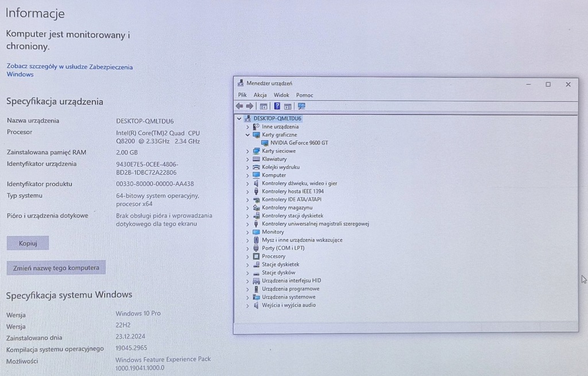Click the icon for Kontrolery IDE ATA/ATAPI
Image resolution: width=588 pixels, height=376 pixels.
coord(256,199)
